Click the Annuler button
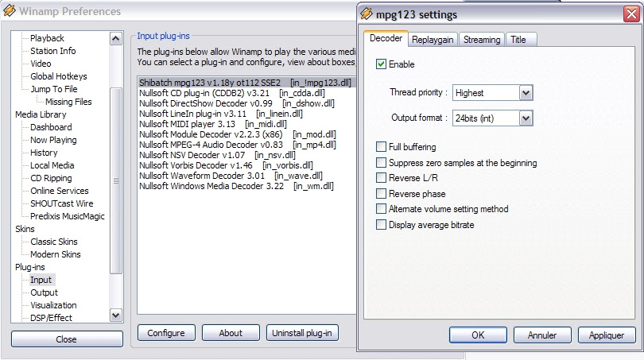Screen dimensions: 644x360 coord(542,335)
